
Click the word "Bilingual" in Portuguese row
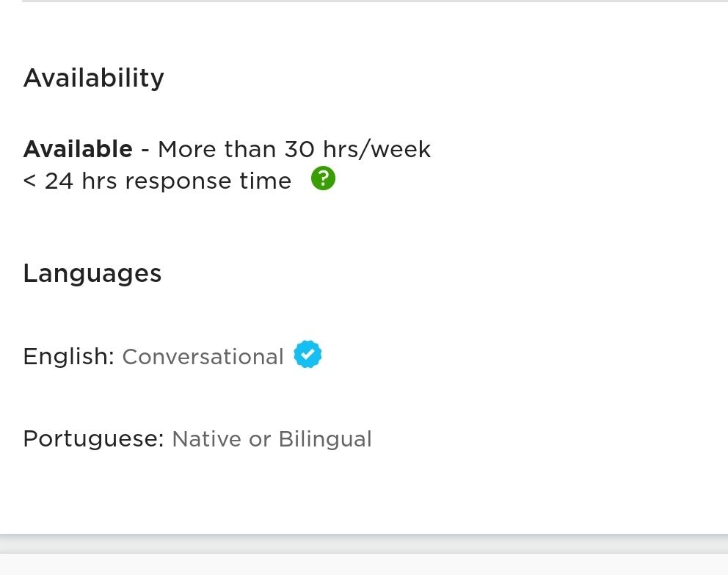click(x=325, y=439)
